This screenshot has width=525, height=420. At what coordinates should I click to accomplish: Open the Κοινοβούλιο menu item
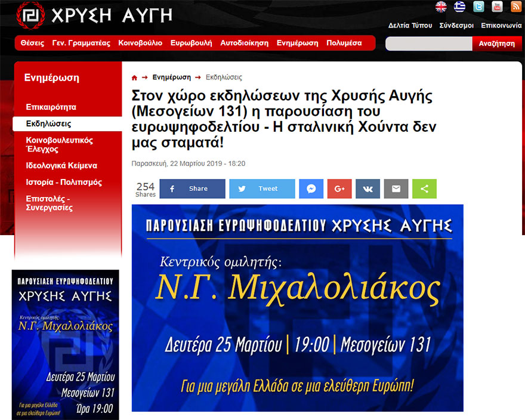tap(140, 43)
